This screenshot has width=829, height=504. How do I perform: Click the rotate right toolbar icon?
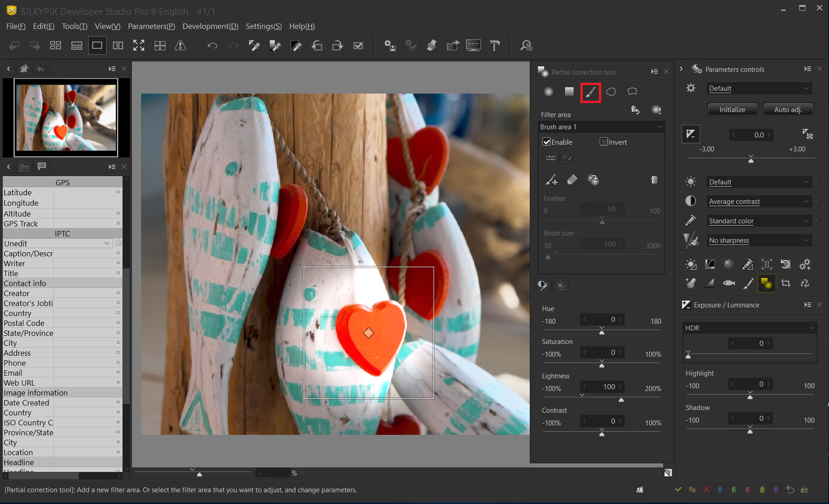pyautogui.click(x=338, y=46)
